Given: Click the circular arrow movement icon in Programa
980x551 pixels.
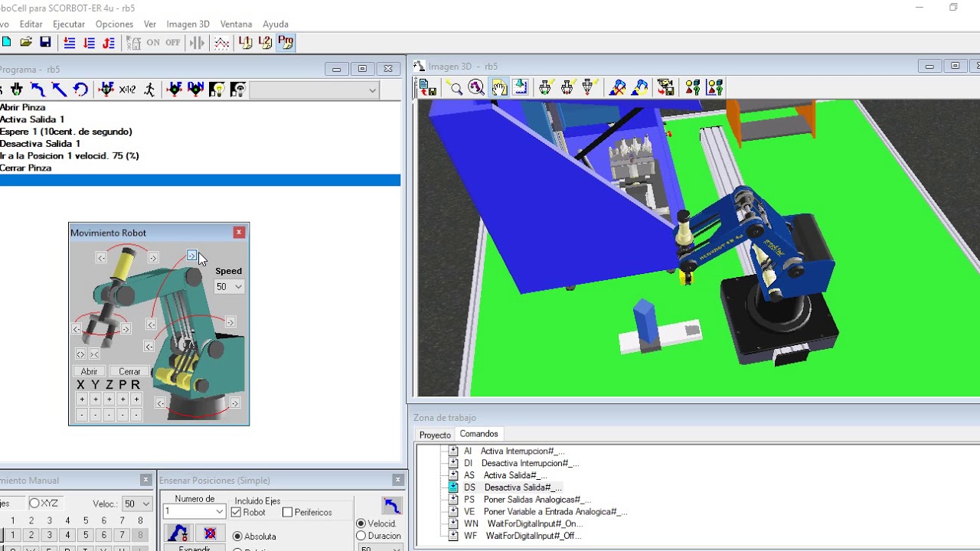Looking at the screenshot, I should [x=80, y=90].
